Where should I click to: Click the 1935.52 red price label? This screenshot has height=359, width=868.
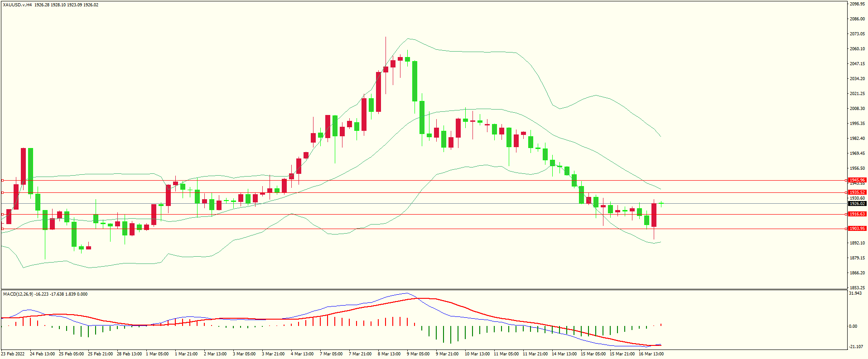[x=857, y=192]
